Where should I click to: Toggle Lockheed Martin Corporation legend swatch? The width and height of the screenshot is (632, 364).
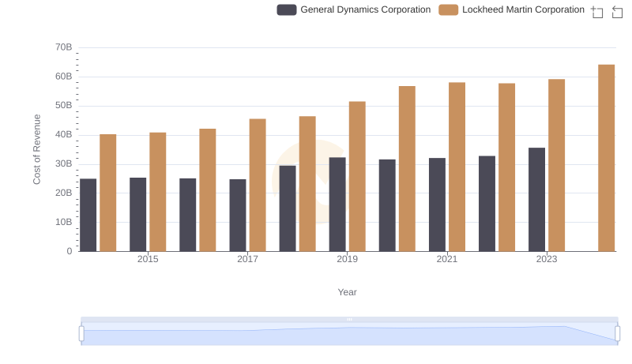448,9
